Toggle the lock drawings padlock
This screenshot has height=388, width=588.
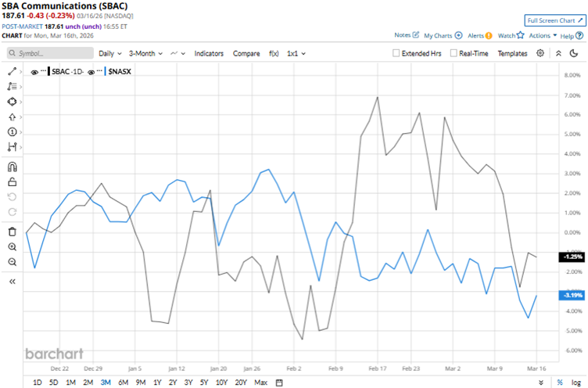pyautogui.click(x=12, y=182)
